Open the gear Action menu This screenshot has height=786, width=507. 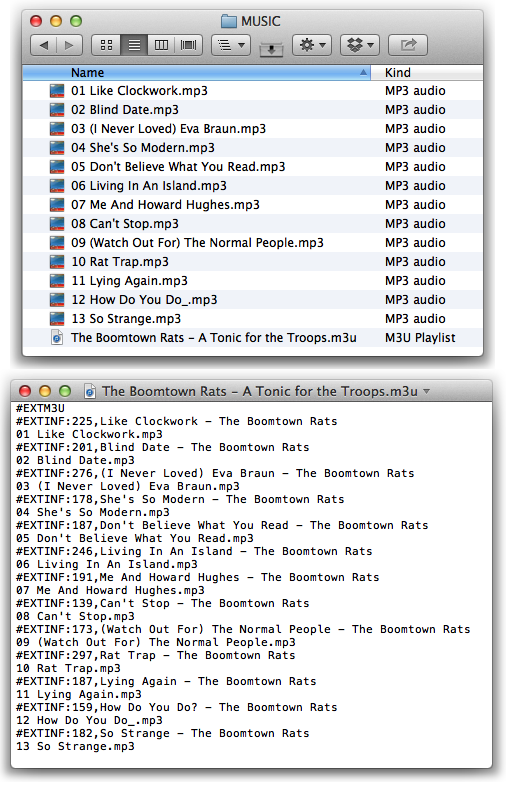[x=312, y=45]
